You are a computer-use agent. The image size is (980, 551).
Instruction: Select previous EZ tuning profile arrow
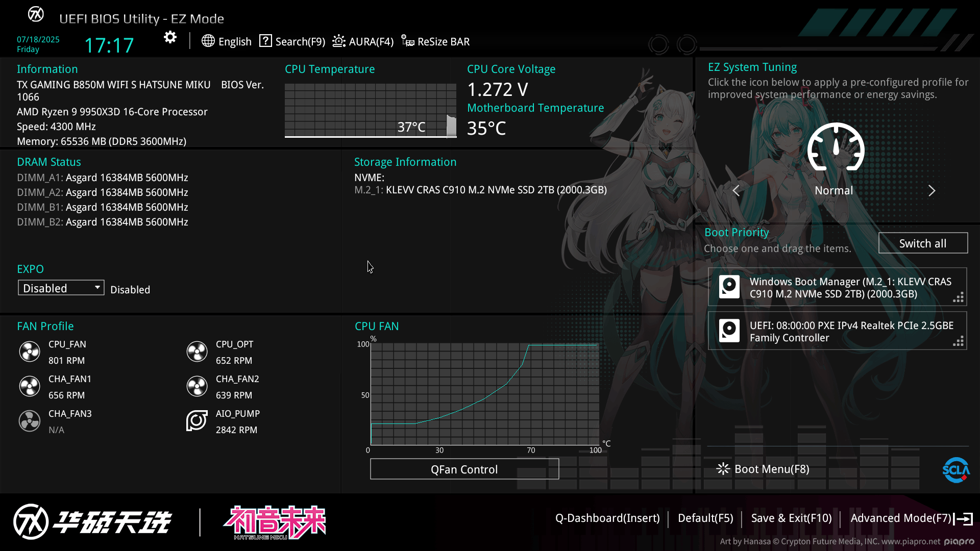pos(736,190)
